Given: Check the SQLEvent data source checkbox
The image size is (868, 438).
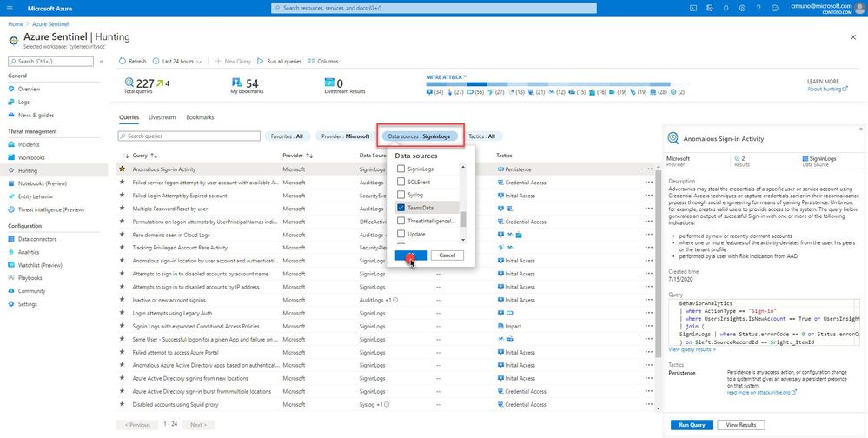Looking at the screenshot, I should click(401, 182).
